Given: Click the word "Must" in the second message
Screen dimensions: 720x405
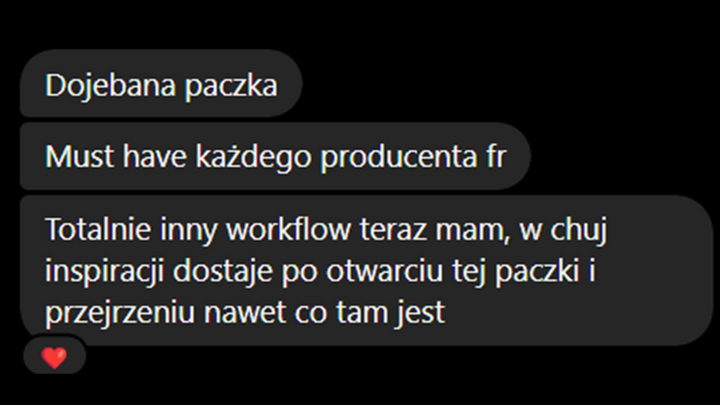Looking at the screenshot, I should tap(79, 157).
